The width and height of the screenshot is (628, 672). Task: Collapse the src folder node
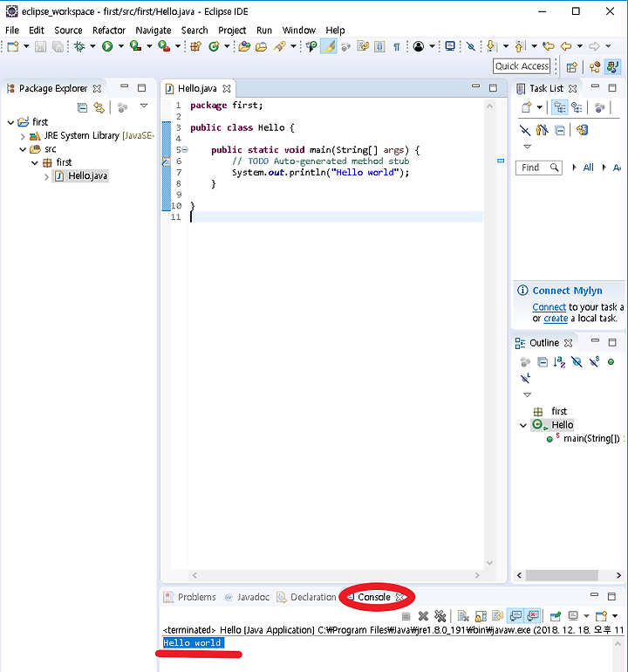[23, 149]
